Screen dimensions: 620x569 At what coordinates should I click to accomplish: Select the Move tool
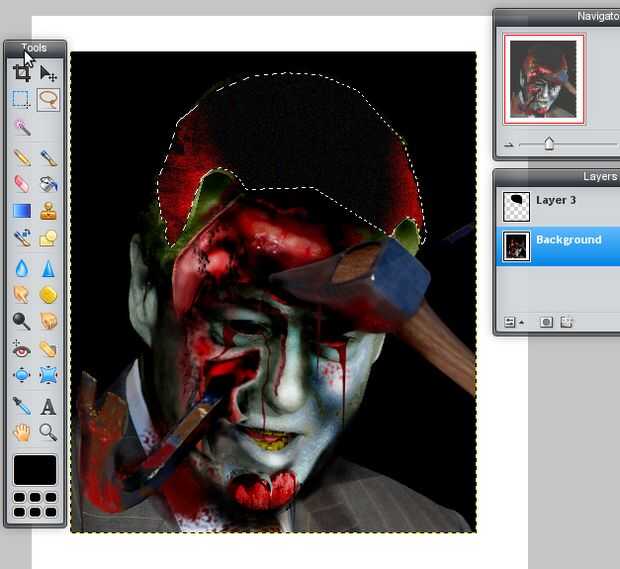point(48,72)
